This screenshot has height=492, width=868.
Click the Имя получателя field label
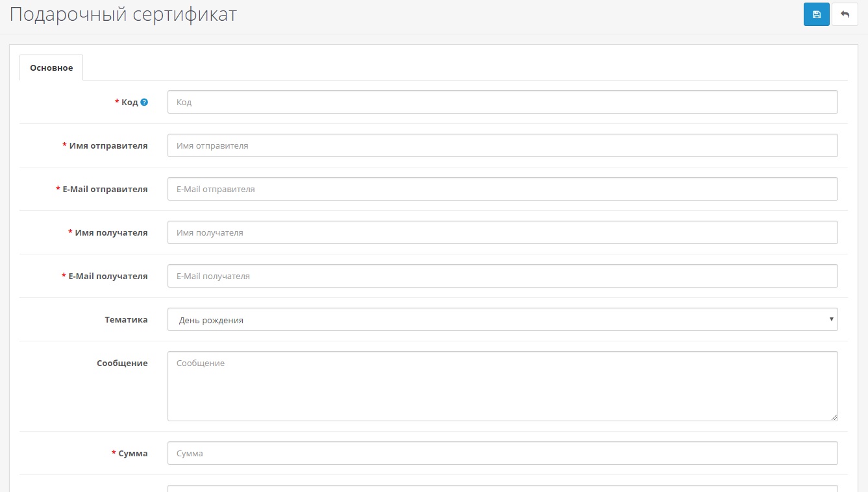point(111,232)
